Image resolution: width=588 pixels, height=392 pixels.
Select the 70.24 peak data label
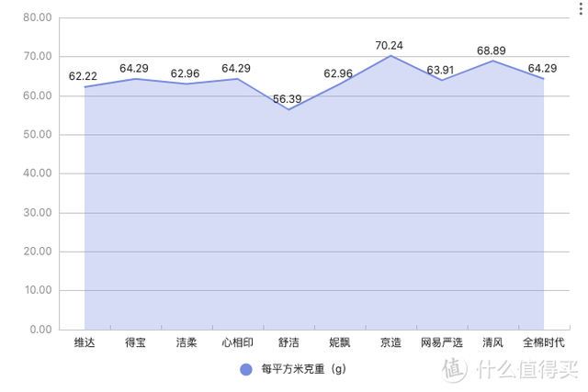pos(390,44)
